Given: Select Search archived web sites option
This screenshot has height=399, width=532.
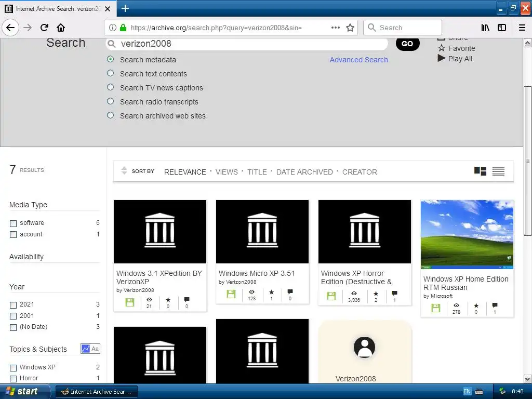Looking at the screenshot, I should click(x=110, y=115).
